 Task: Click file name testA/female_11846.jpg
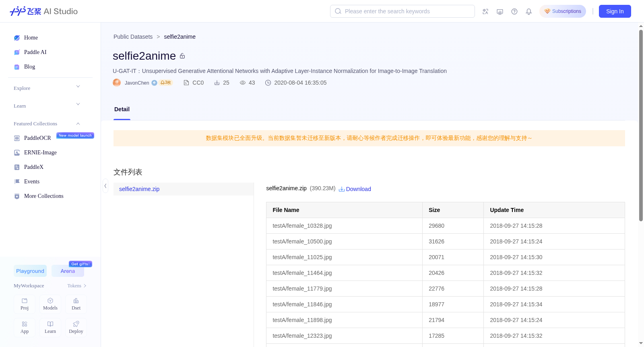tap(302, 304)
